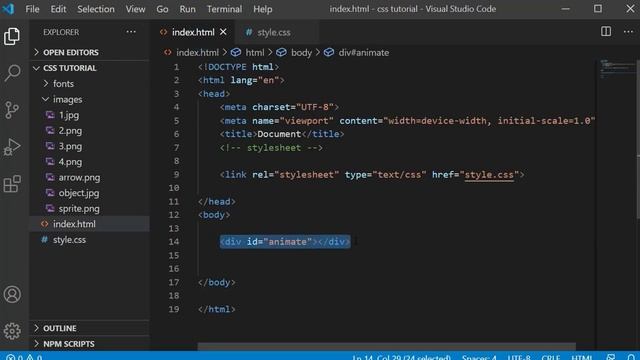Click the CRLF end-of-line status entry

tap(551, 357)
